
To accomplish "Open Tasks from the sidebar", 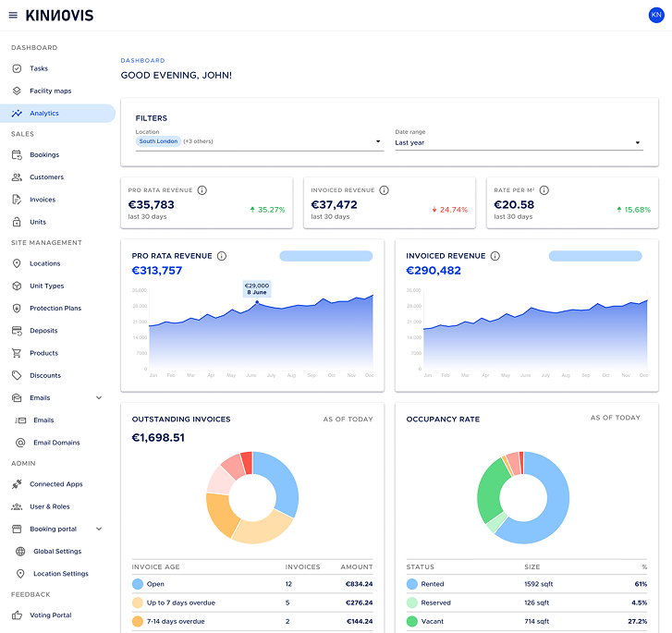I will pyautogui.click(x=39, y=68).
